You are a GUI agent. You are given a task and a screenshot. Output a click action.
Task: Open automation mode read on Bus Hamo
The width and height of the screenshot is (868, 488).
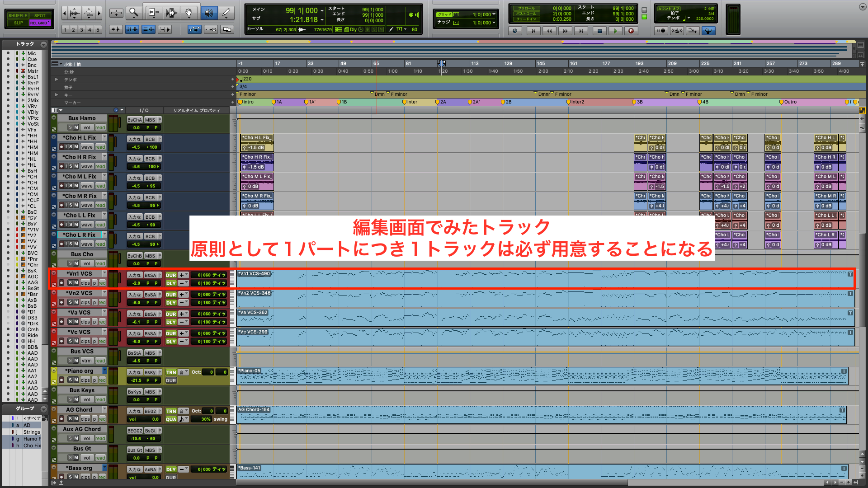point(100,127)
